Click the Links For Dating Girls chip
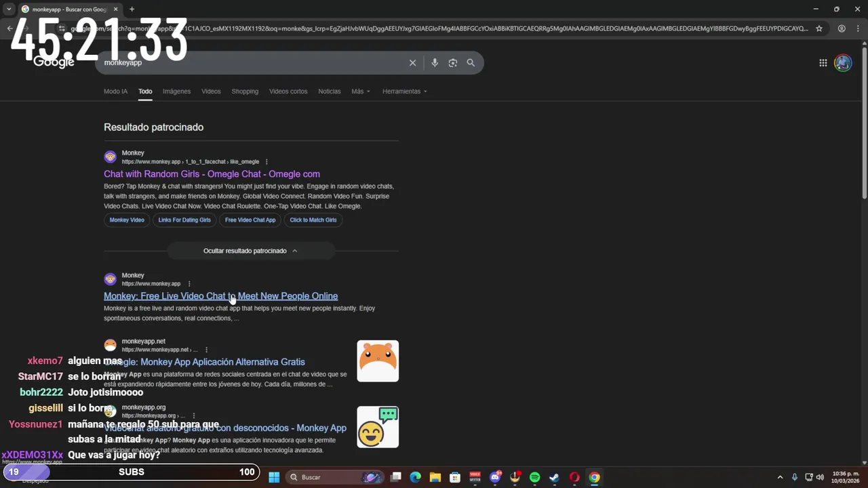868x488 pixels. (x=184, y=220)
